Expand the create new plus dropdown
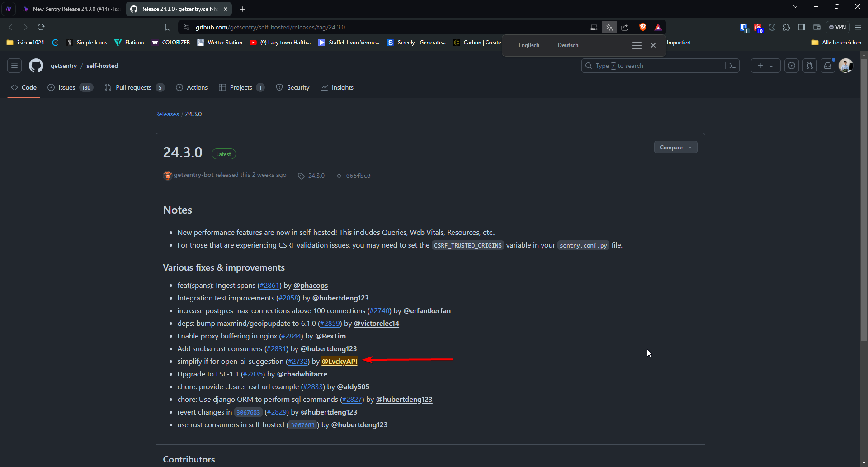This screenshot has width=868, height=467. click(765, 66)
